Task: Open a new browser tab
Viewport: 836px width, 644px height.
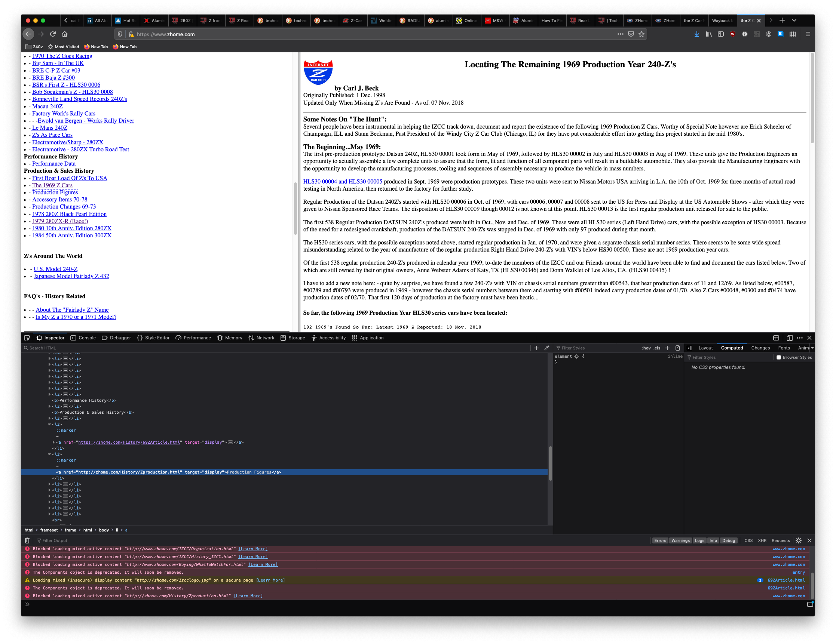Action: 782,20
